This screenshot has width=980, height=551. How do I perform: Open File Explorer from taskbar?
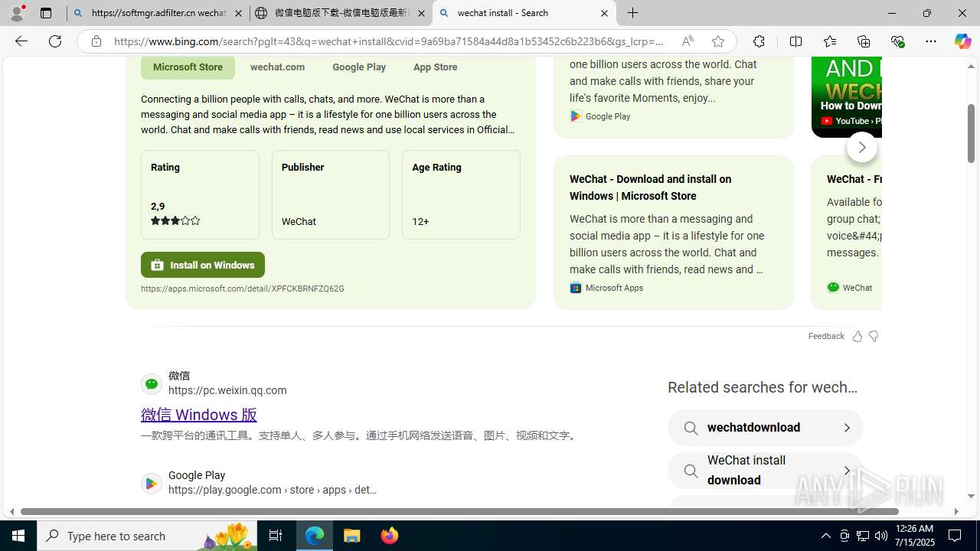(352, 536)
